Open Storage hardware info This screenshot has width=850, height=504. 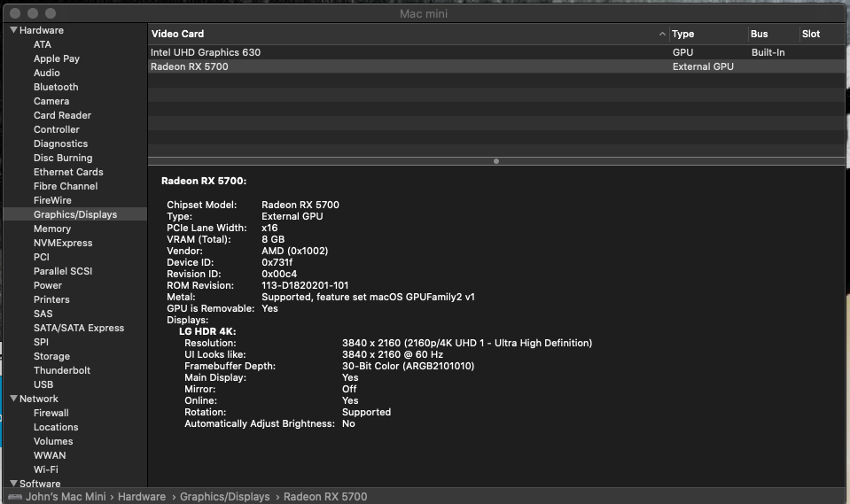[x=51, y=356]
